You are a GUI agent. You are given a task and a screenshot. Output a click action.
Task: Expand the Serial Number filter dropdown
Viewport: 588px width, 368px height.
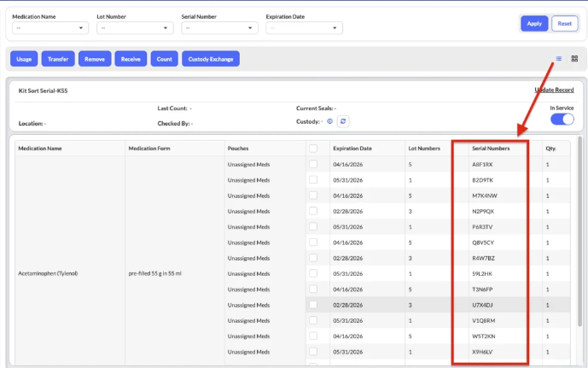[x=219, y=28]
